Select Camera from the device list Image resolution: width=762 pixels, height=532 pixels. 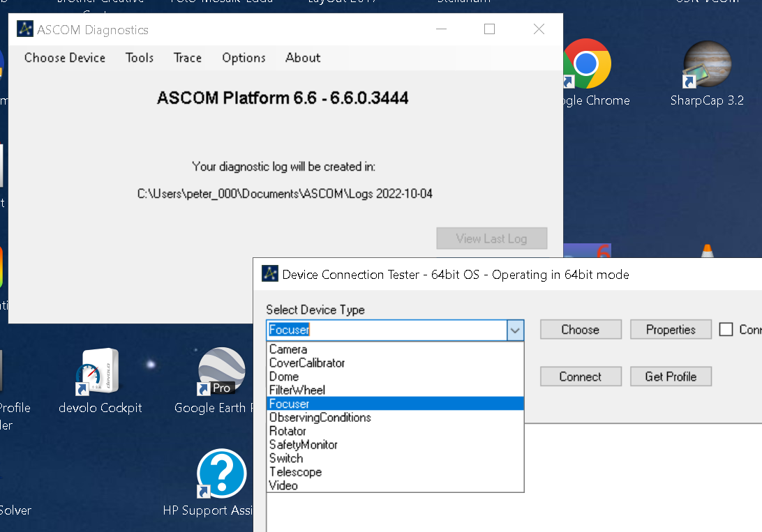395,349
